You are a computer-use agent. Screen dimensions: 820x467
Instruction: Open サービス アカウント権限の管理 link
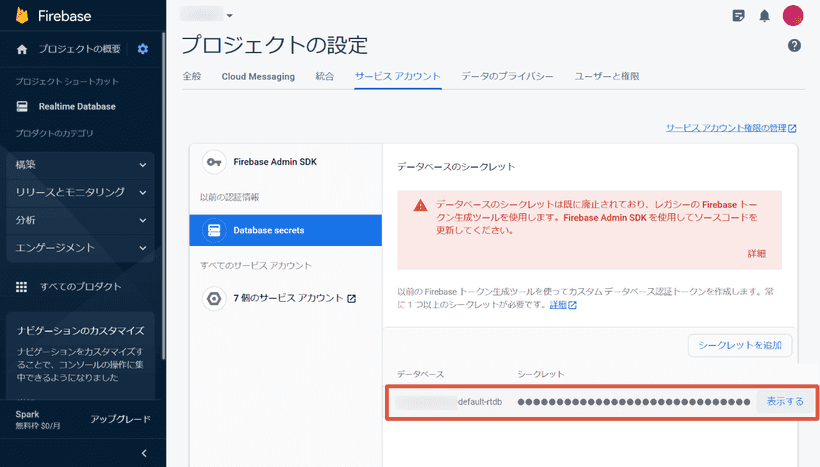pos(731,128)
